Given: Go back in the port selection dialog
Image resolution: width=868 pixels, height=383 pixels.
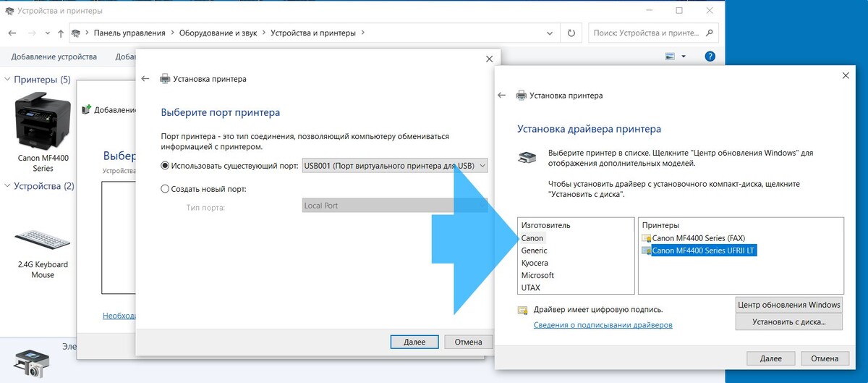Looking at the screenshot, I should pyautogui.click(x=145, y=79).
